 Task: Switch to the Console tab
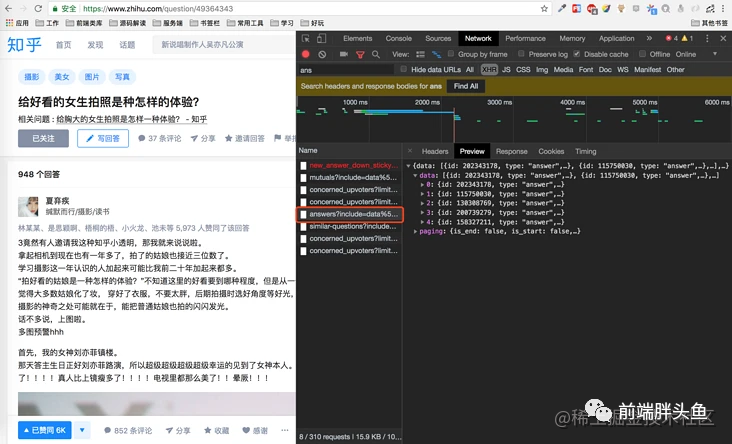(x=399, y=38)
